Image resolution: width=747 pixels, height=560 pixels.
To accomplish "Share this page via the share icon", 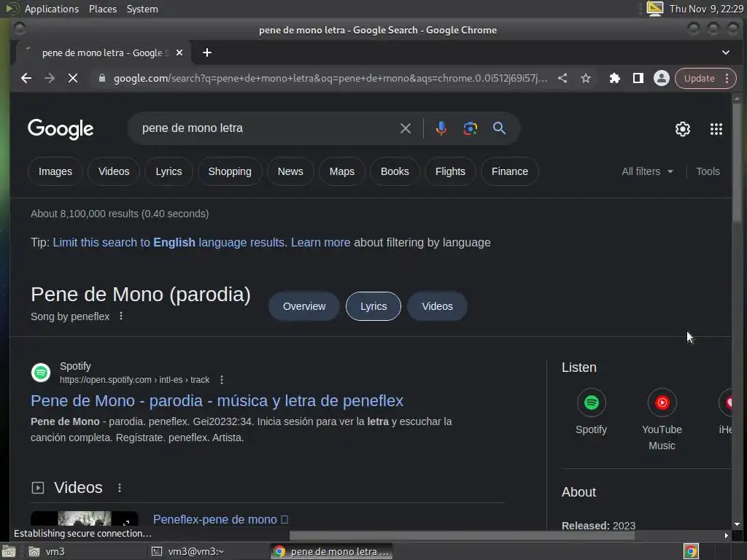I will [x=562, y=78].
